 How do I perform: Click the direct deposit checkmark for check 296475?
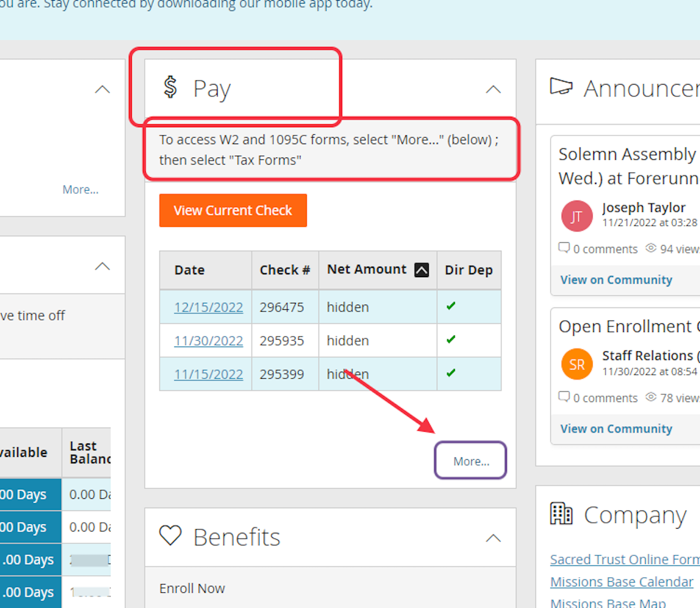click(451, 306)
